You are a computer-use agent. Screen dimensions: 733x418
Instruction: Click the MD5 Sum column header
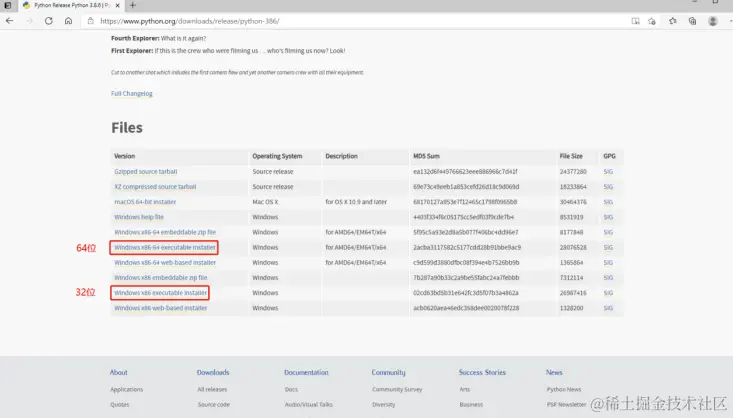tap(426, 156)
